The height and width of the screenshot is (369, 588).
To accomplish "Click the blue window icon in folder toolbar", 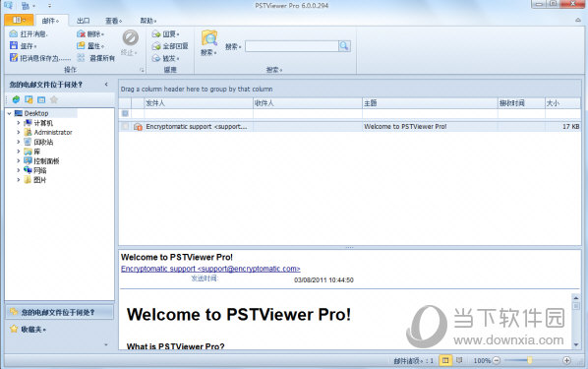I will click(41, 99).
